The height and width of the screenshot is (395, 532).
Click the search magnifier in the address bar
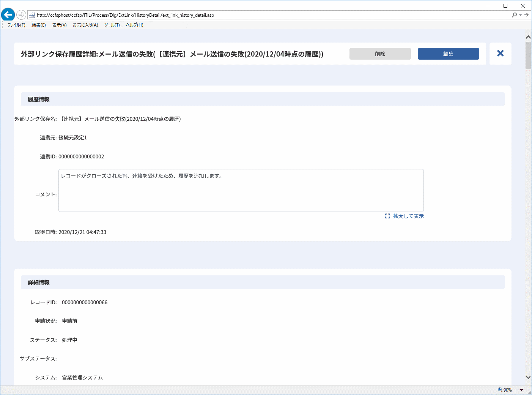[514, 15]
